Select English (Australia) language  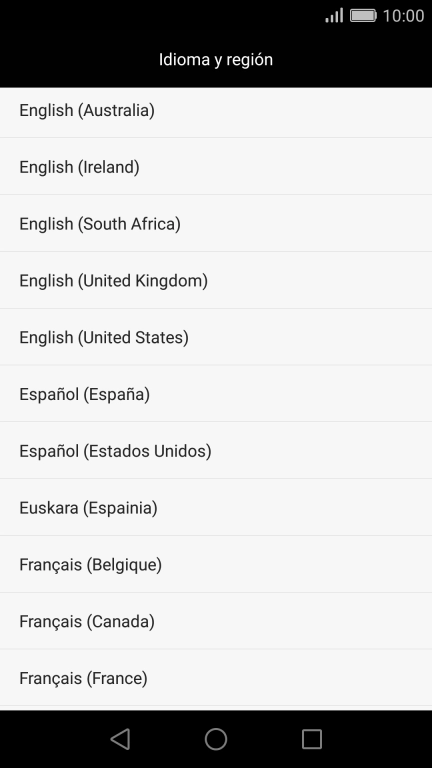pos(216,111)
